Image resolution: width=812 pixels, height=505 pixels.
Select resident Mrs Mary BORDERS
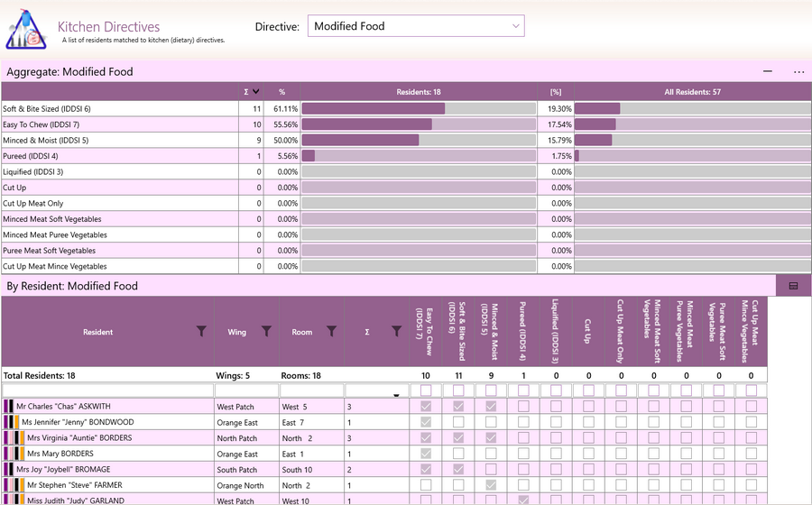click(60, 454)
